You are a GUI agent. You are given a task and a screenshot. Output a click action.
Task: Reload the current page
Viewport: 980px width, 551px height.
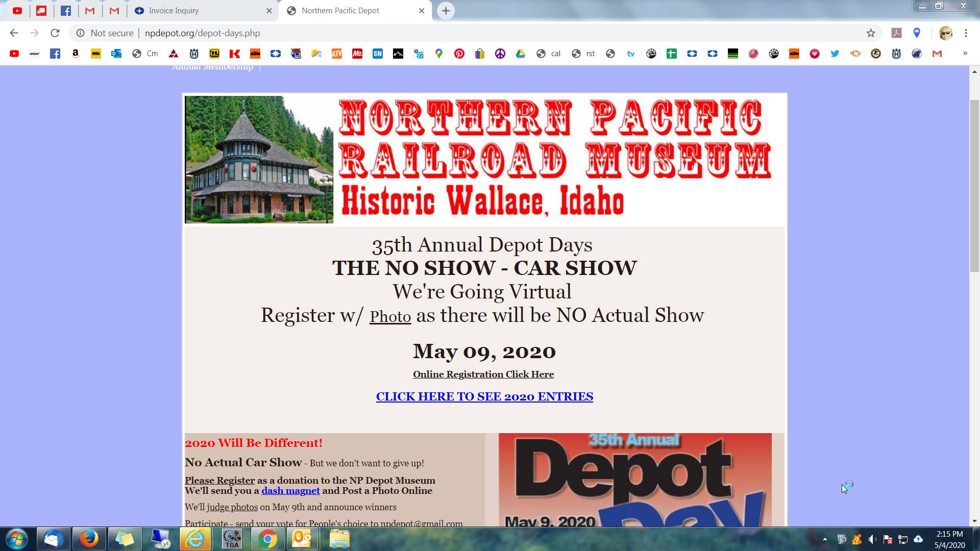pos(55,33)
